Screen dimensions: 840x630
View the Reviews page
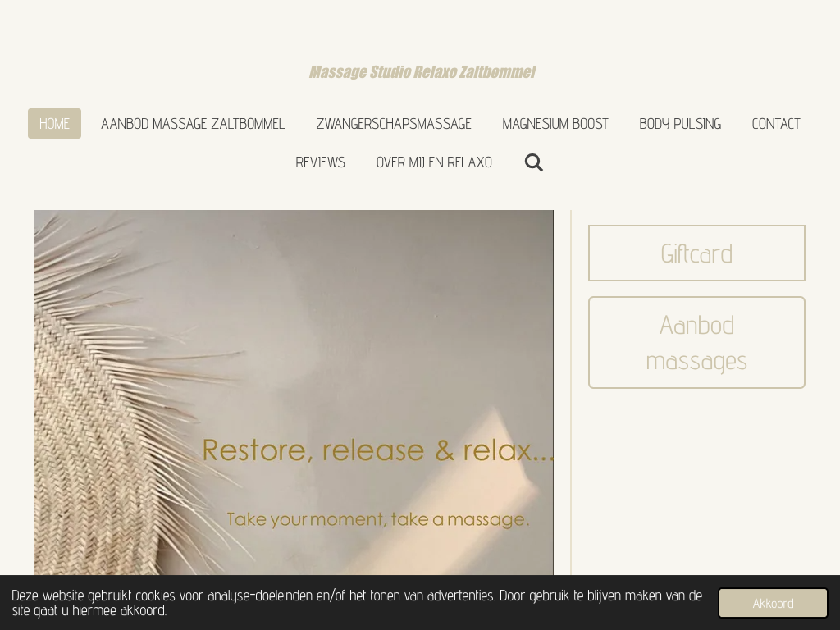pyautogui.click(x=321, y=162)
